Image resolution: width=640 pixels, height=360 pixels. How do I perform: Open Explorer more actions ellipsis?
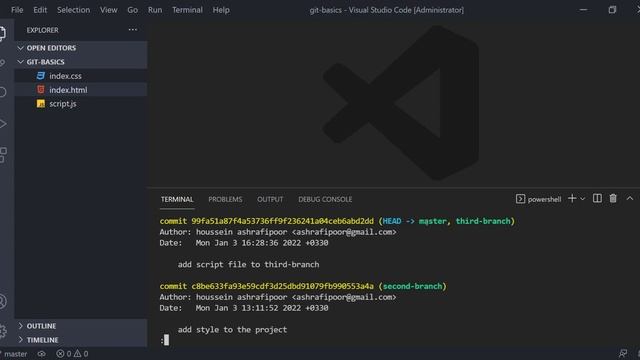click(x=133, y=30)
